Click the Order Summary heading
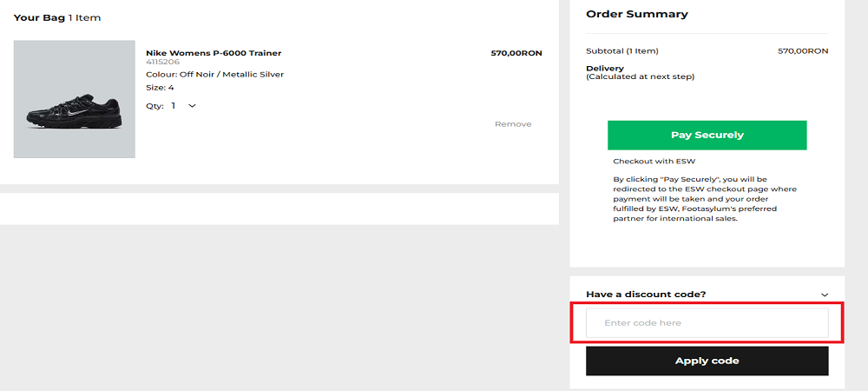The height and width of the screenshot is (391, 868). click(x=636, y=14)
